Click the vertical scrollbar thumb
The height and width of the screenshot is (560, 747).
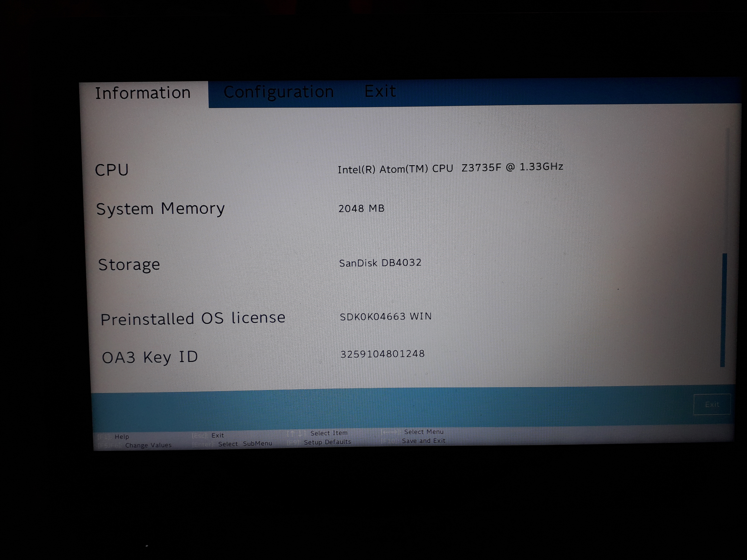723,310
